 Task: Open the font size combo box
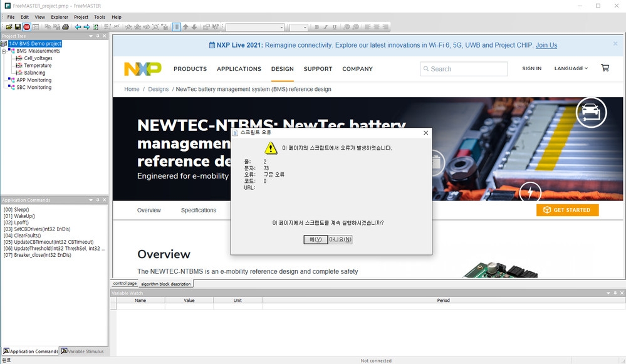299,27
